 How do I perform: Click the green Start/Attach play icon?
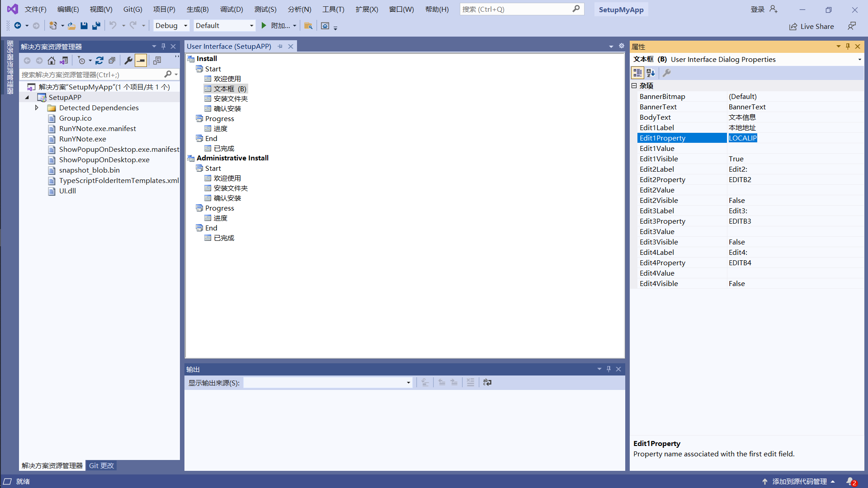tap(264, 26)
